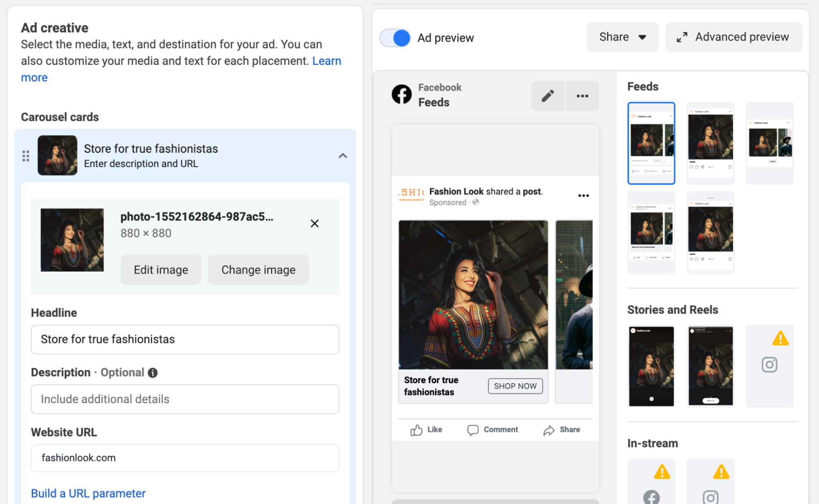Open the Share dropdown
The image size is (819, 504).
coord(622,37)
